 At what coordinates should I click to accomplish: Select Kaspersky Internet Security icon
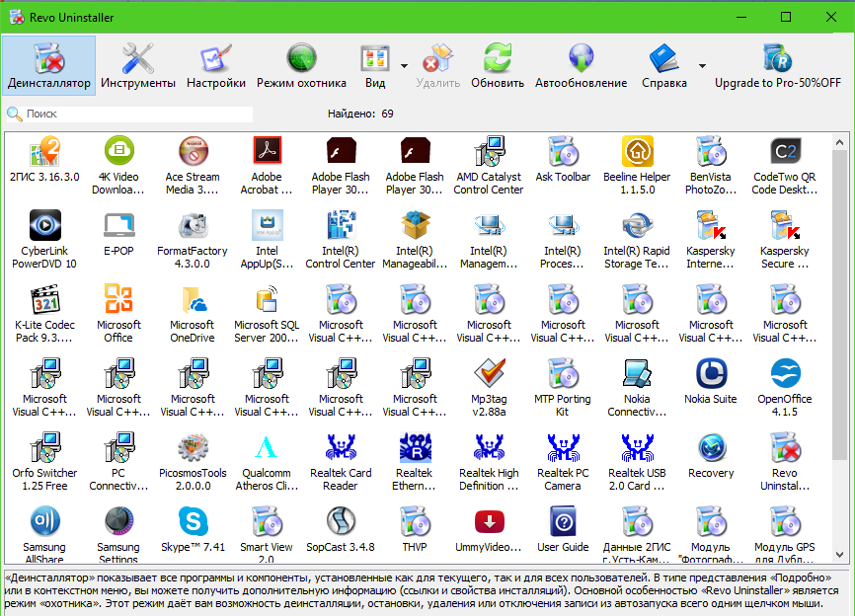coord(711,225)
